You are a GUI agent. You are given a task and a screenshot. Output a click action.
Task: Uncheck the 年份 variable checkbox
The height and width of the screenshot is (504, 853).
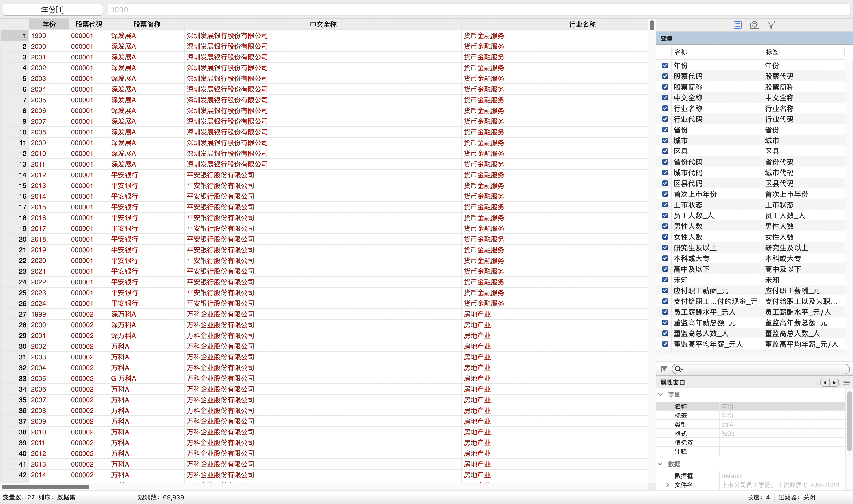point(665,66)
